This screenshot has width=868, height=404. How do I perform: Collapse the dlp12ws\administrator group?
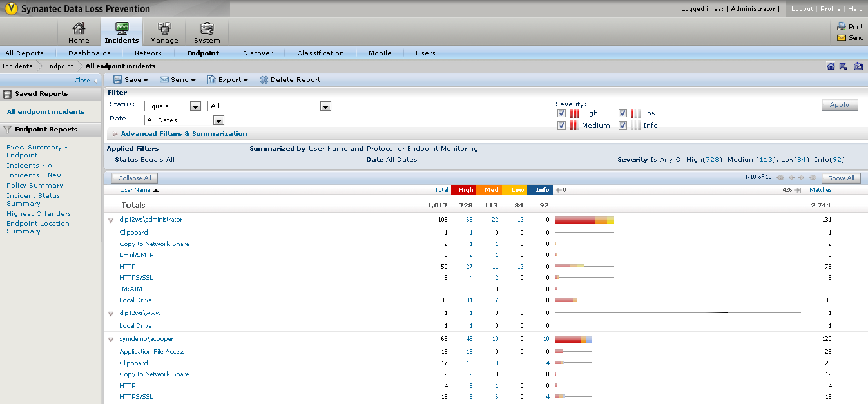(x=111, y=220)
